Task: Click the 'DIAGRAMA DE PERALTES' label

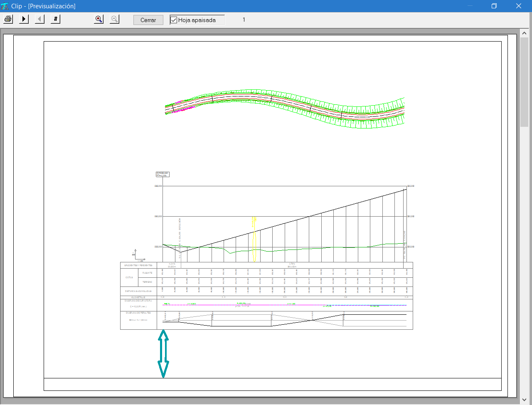Action: point(138,313)
